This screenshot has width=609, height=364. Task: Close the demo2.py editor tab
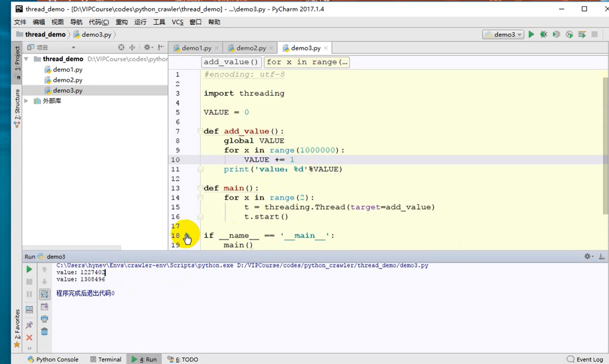click(x=271, y=49)
